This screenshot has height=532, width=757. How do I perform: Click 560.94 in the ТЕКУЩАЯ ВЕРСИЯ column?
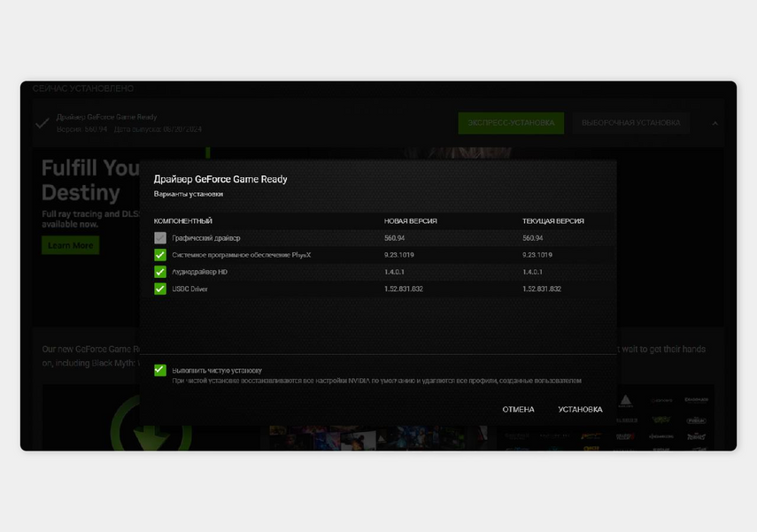click(532, 238)
